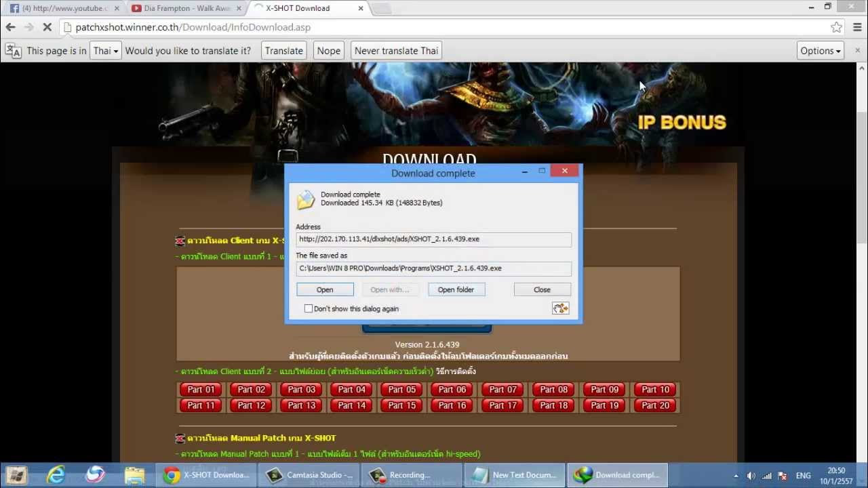868x488 pixels.
Task: Click the ENG language indicator
Action: pyautogui.click(x=803, y=476)
